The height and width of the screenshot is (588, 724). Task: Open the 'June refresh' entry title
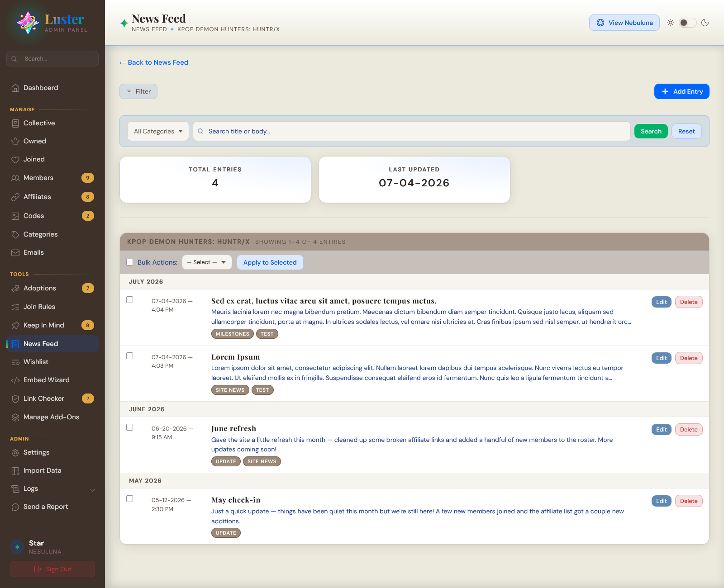[233, 428]
